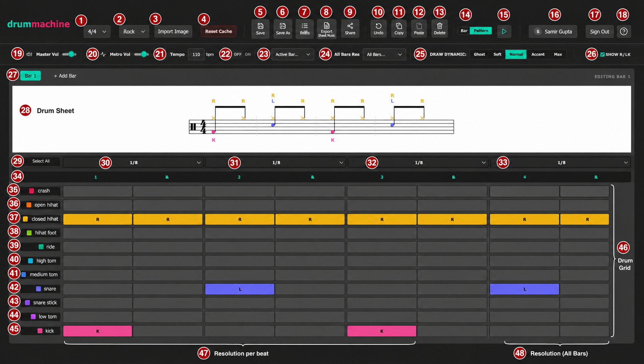Click kick cell on beat 1

(x=98, y=331)
